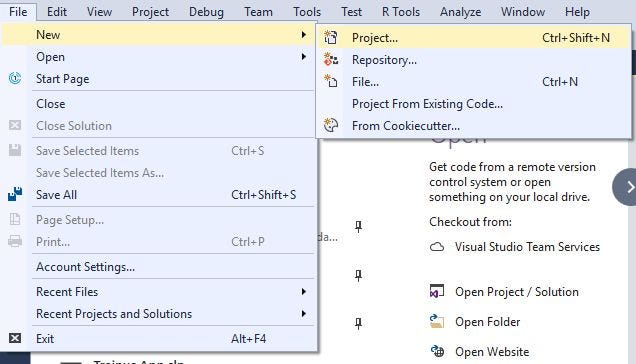
Task: Toggle the second pin on recent list
Action: [x=358, y=276]
